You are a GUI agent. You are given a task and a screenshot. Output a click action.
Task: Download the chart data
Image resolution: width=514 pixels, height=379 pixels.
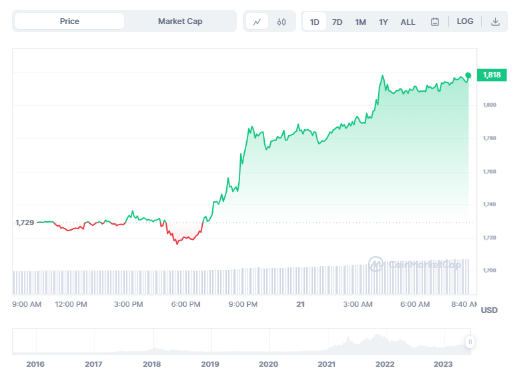[x=495, y=22]
